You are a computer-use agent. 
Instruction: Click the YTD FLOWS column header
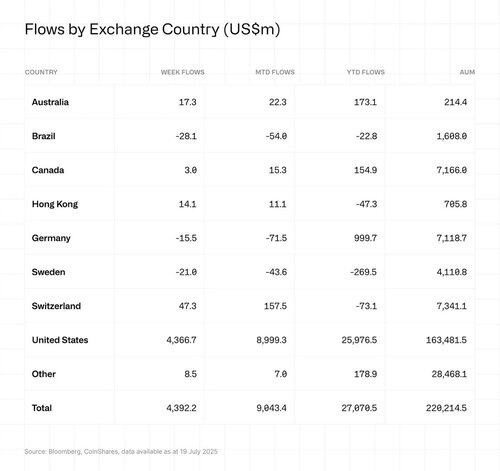(x=365, y=72)
